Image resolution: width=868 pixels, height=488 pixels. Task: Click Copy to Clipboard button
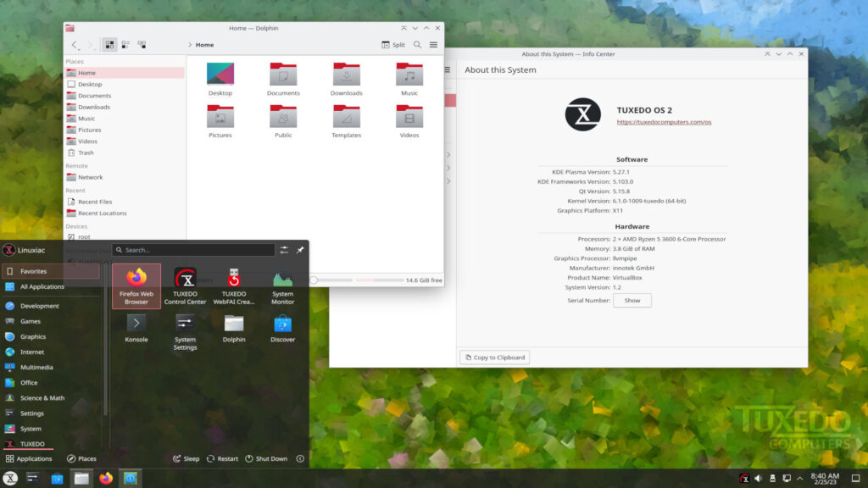click(x=495, y=358)
